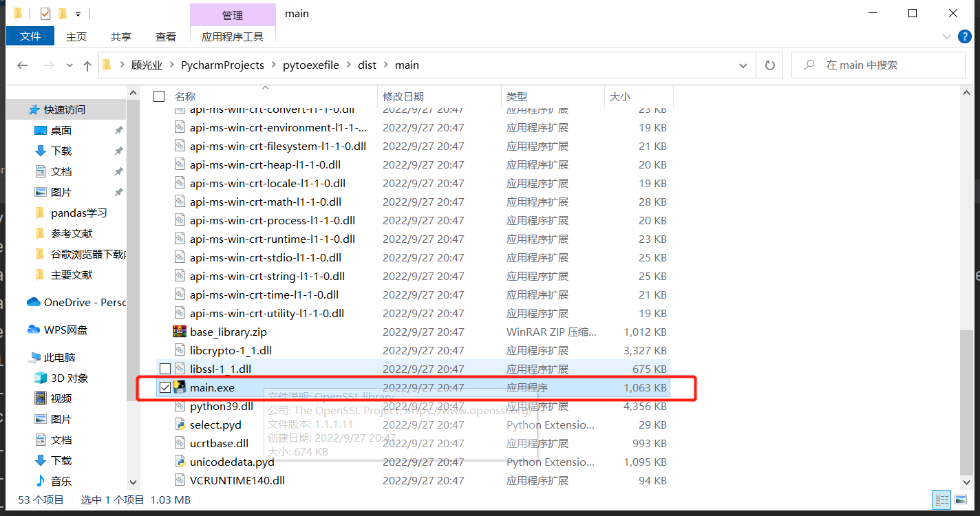This screenshot has width=980, height=516.
Task: Select api-ms-win-crt-locale-l1-1-0.dll file
Action: (x=268, y=183)
